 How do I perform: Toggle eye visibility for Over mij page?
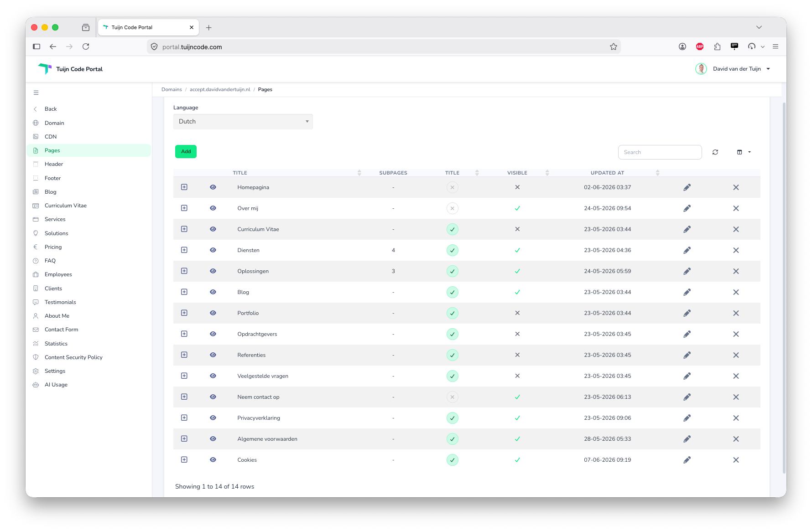[x=213, y=208]
